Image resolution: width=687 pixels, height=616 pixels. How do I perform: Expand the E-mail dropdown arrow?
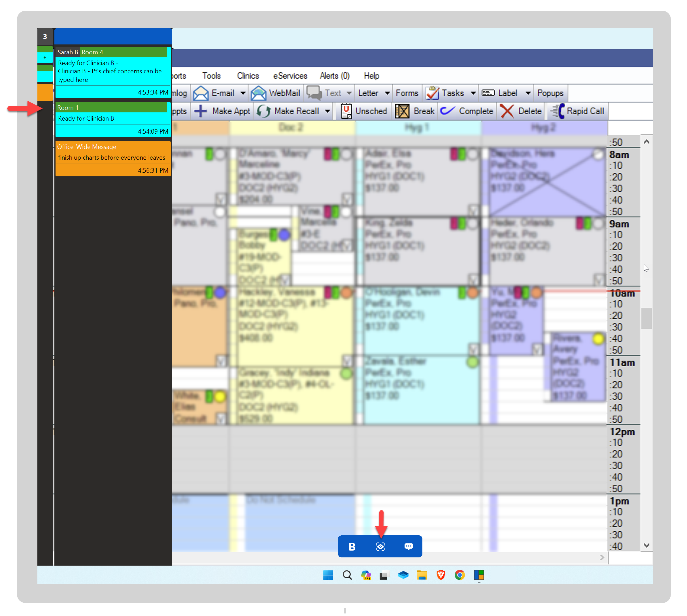click(x=243, y=93)
